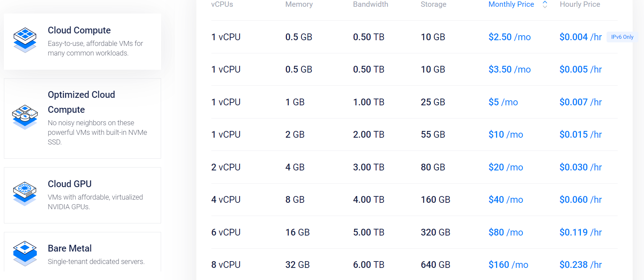The height and width of the screenshot is (280, 644).
Task: Select the $3.50 /mo plan price
Action: (510, 69)
